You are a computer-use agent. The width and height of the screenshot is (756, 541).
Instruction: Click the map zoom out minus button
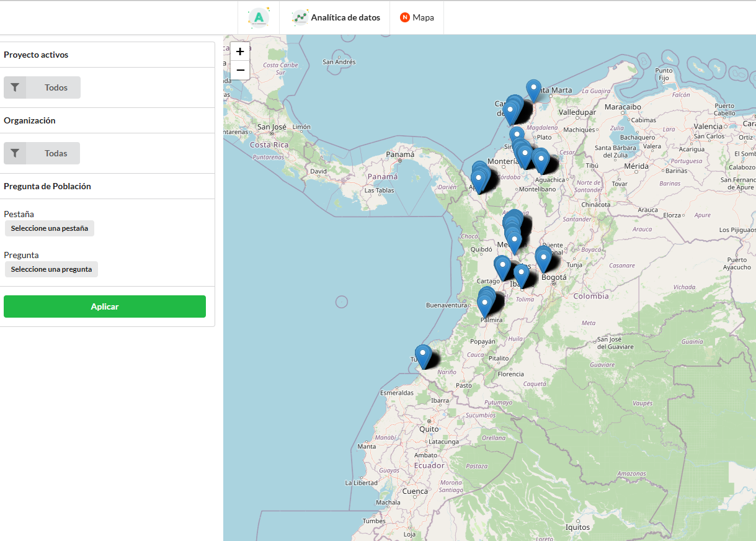tap(240, 70)
